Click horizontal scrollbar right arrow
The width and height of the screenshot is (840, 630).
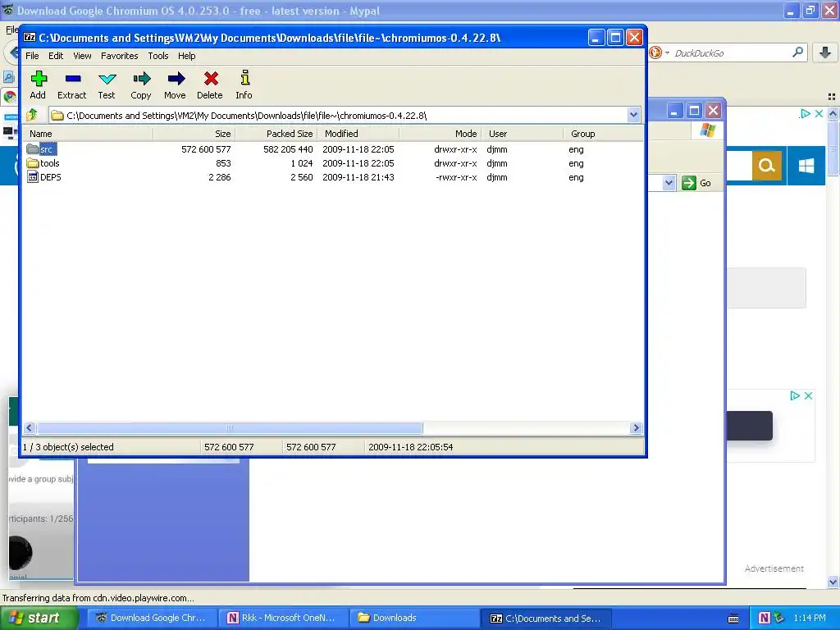(x=636, y=427)
